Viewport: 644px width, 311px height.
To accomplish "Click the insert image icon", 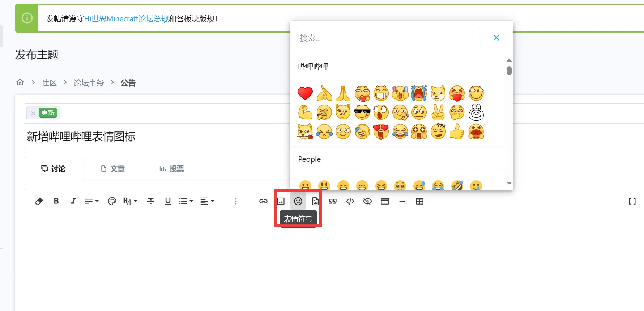I will (281, 201).
